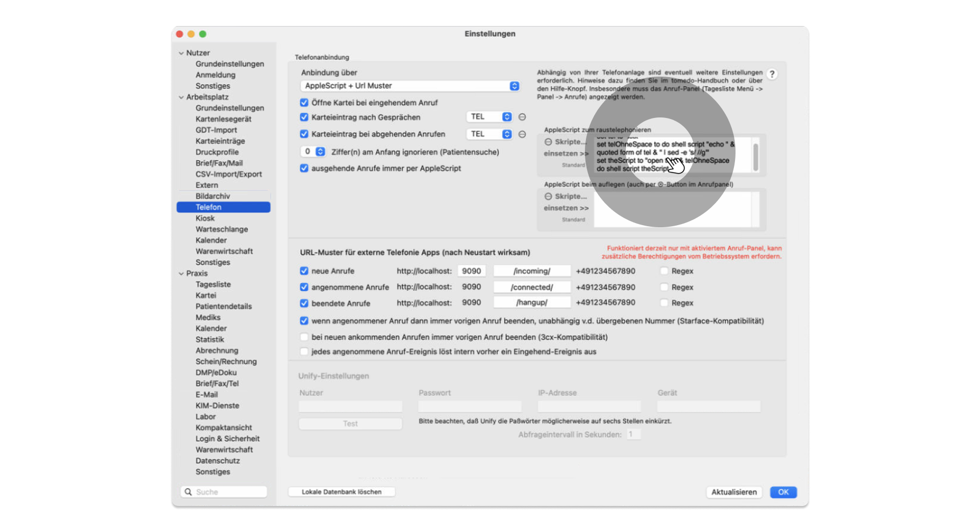Click Lokale Datenbank löschen button
The width and height of the screenshot is (980, 531).
click(341, 492)
